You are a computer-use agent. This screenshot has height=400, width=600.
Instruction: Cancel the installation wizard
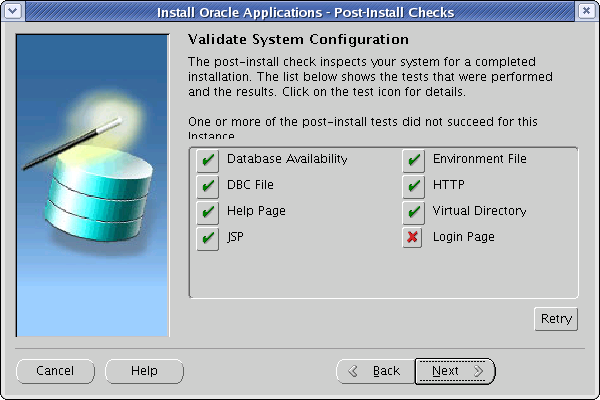pos(55,371)
